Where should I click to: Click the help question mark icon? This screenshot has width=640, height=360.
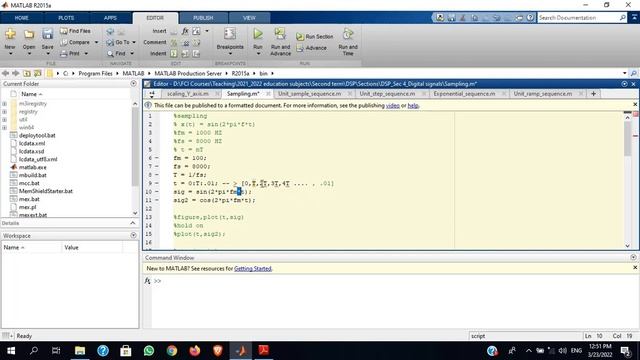coord(530,18)
